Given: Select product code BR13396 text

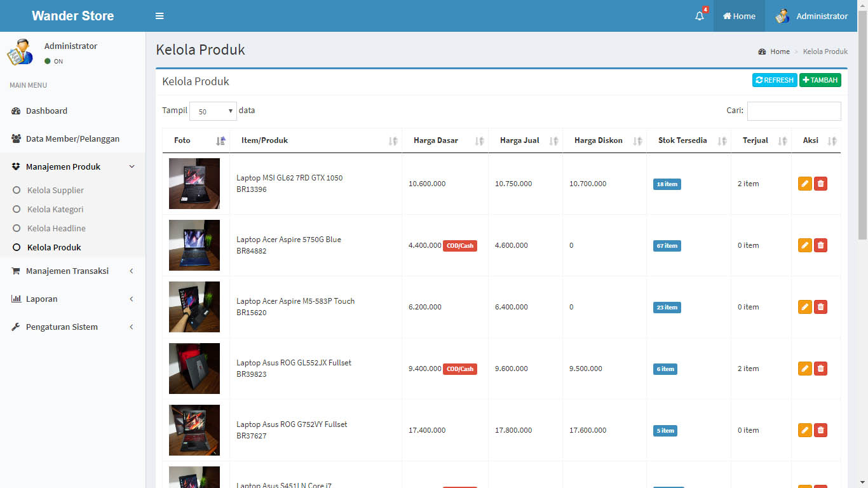Looking at the screenshot, I should (252, 189).
